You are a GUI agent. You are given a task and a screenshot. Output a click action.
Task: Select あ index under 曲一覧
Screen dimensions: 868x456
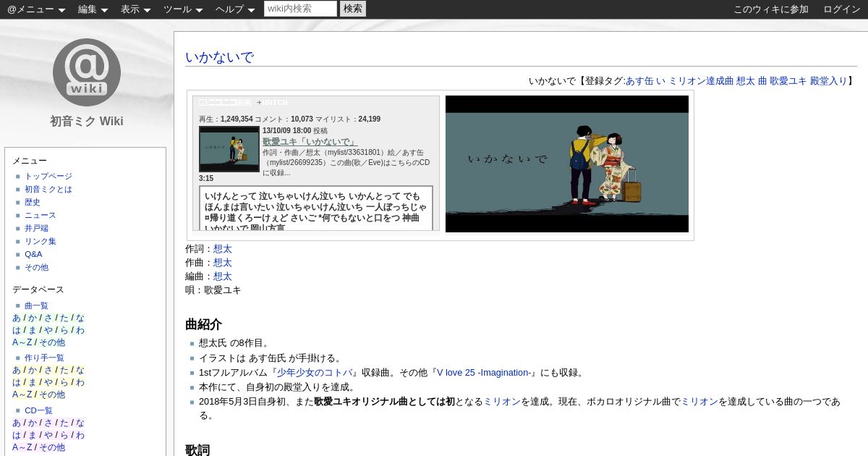[x=17, y=318]
